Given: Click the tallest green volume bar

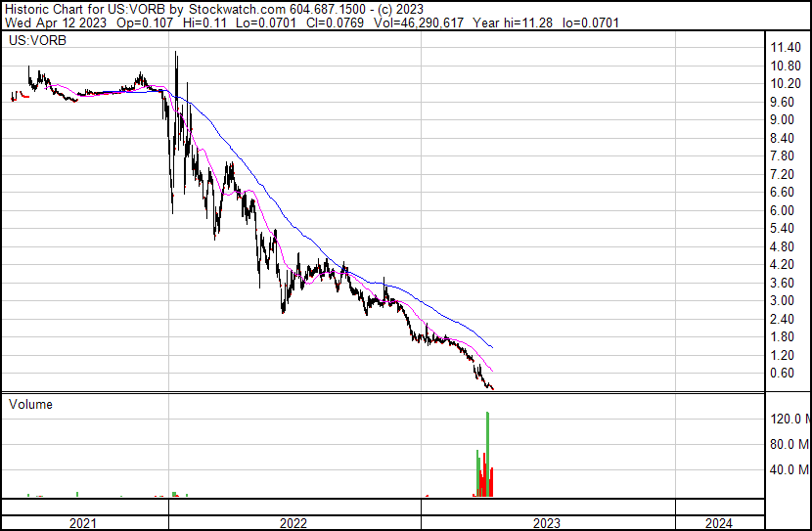Looking at the screenshot, I should (x=487, y=455).
